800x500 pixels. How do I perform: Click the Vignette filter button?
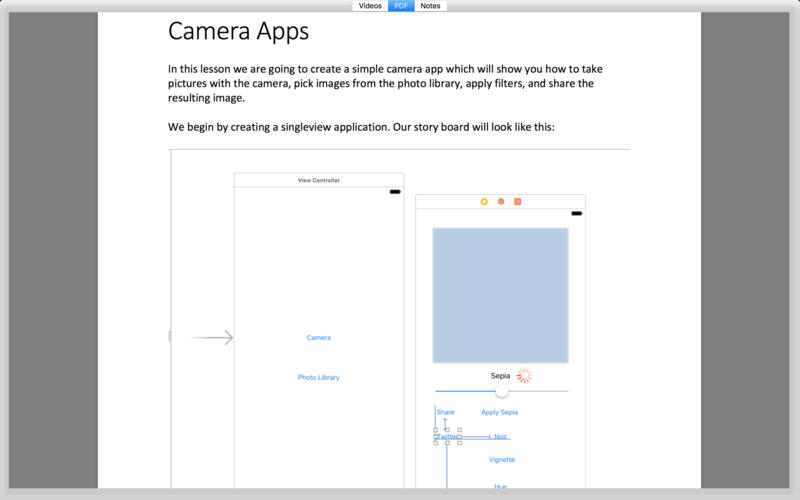tap(502, 460)
